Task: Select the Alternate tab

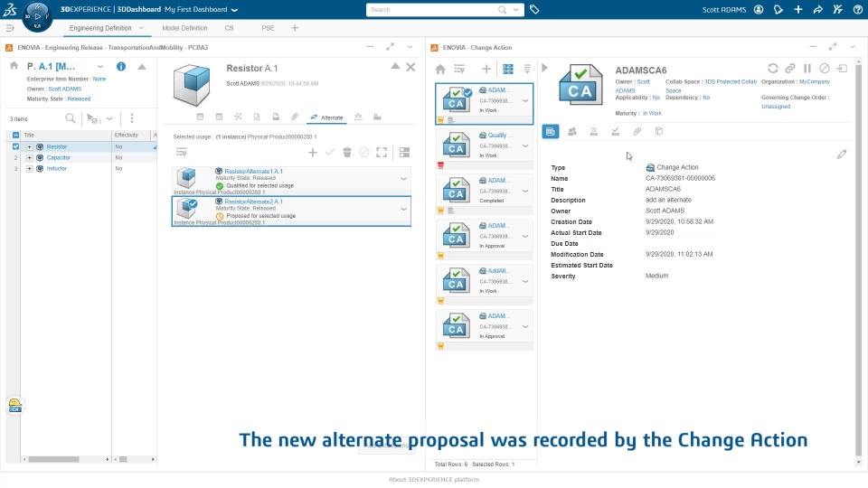Action: point(326,117)
